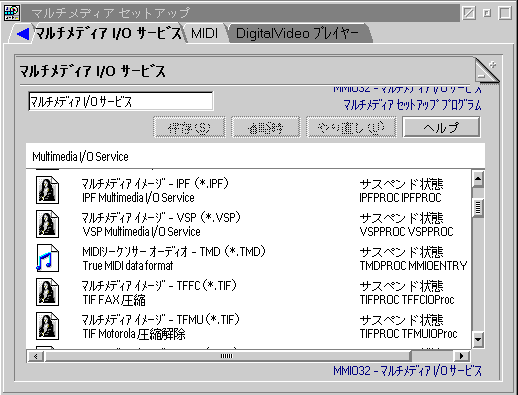518x395 pixels.
Task: Click the horizontal scrollbar thumb
Action: point(228,356)
